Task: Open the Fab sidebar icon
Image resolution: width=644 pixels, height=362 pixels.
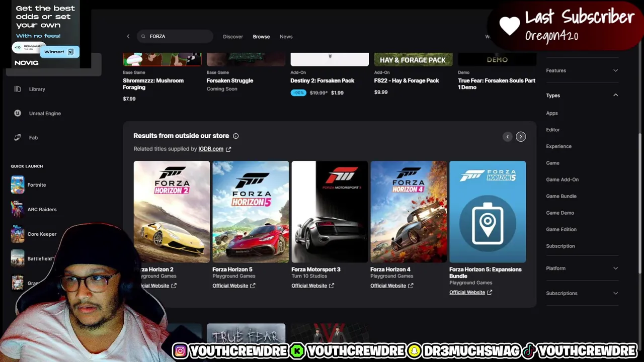Action: point(18,137)
